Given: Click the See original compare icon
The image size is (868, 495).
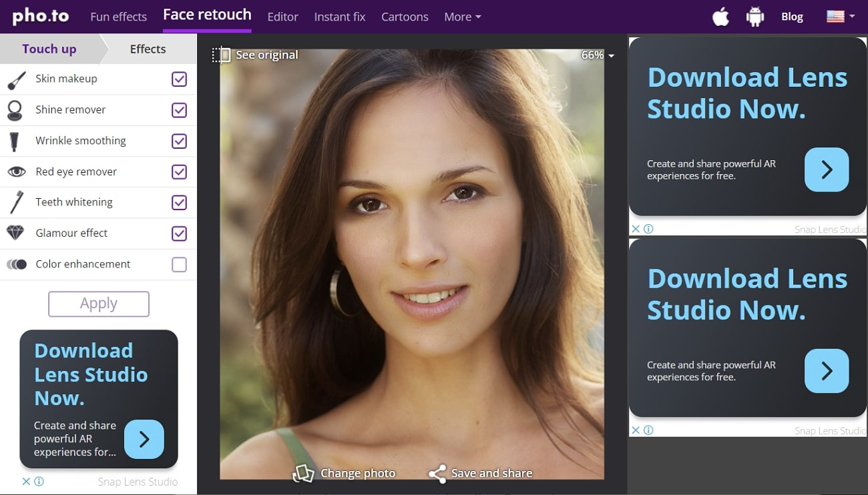Looking at the screenshot, I should pyautogui.click(x=221, y=55).
